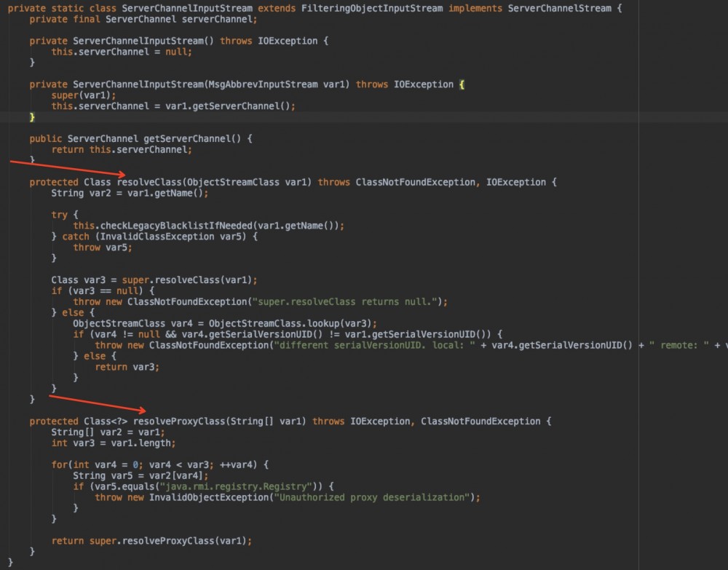The width and height of the screenshot is (728, 570).
Task: Click 'String var5 = var2[var4];' line
Action: [141, 476]
